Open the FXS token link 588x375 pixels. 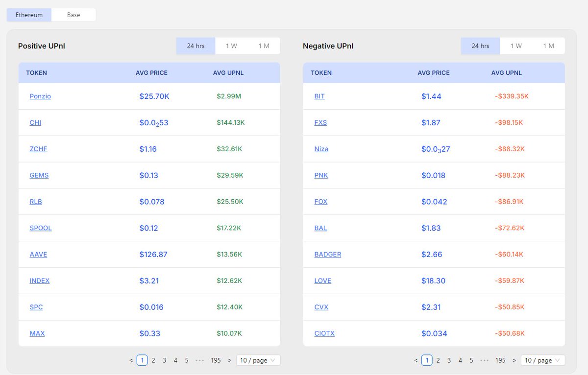click(320, 123)
